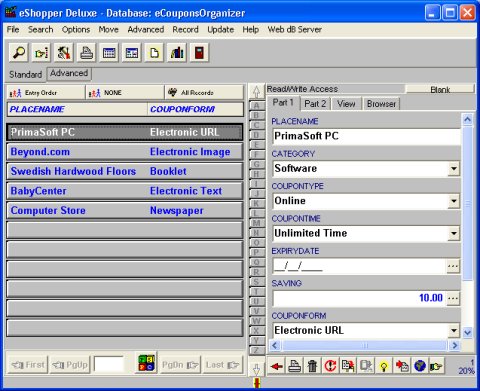Open the Search menu
Image resolution: width=480 pixels, height=391 pixels.
(x=40, y=30)
